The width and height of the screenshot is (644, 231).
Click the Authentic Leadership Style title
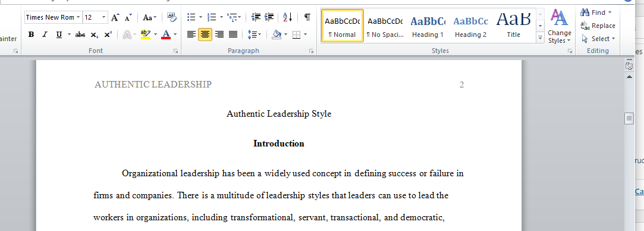279,114
